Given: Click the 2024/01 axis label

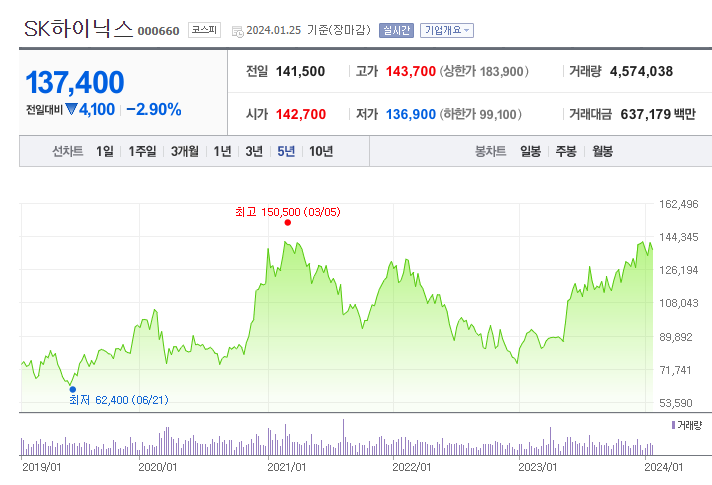Looking at the screenshot, I should coord(663,467).
